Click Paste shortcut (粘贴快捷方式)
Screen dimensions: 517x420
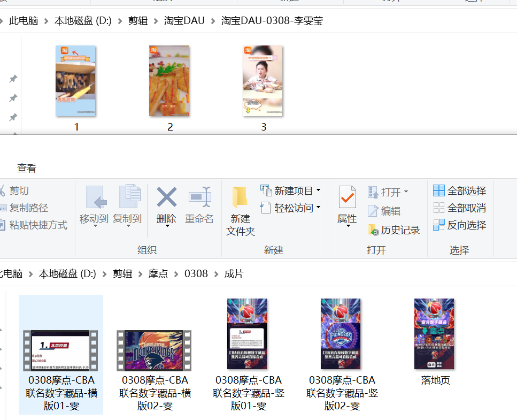point(34,225)
